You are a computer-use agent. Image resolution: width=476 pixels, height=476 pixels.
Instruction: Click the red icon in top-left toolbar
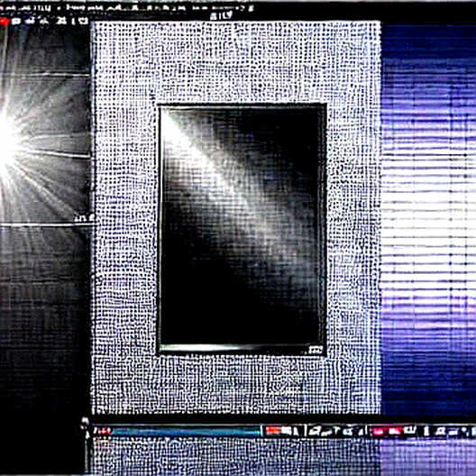click(x=5, y=22)
